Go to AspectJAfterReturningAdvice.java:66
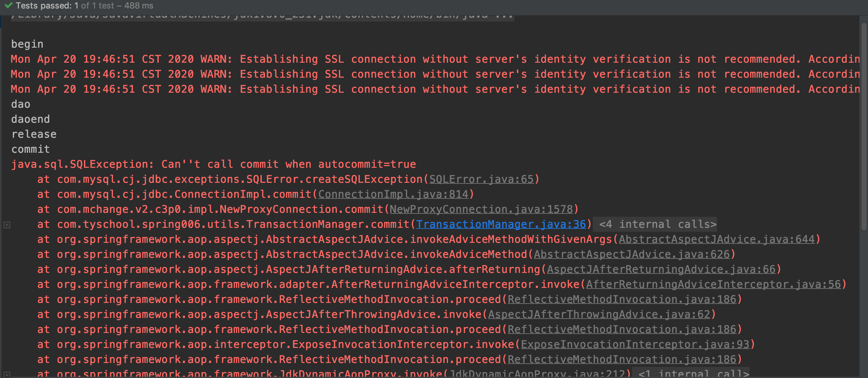The height and width of the screenshot is (378, 868). pos(661,269)
